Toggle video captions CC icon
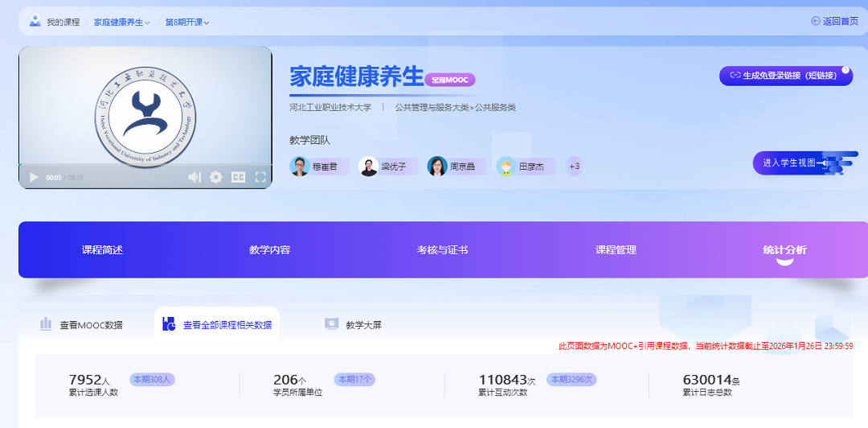The height and width of the screenshot is (428, 868). (238, 178)
